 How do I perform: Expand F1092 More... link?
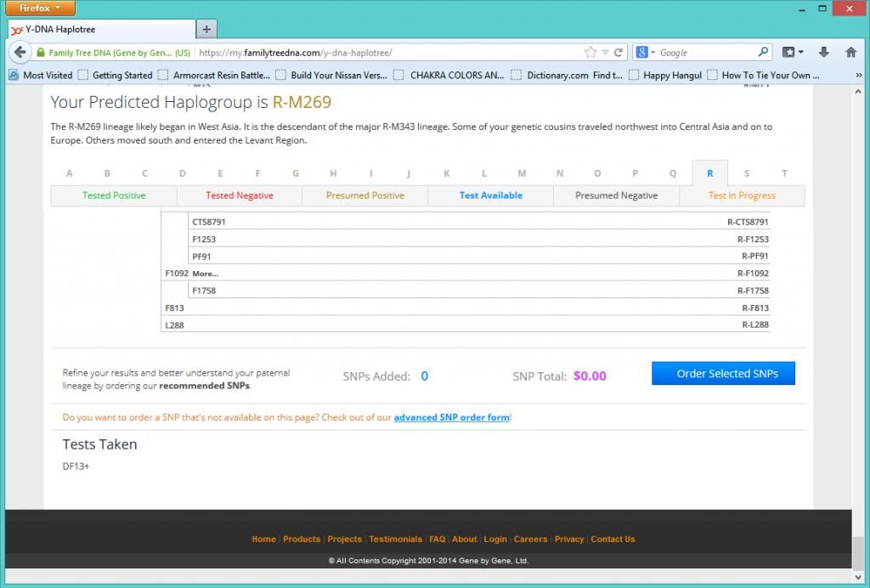coord(206,274)
